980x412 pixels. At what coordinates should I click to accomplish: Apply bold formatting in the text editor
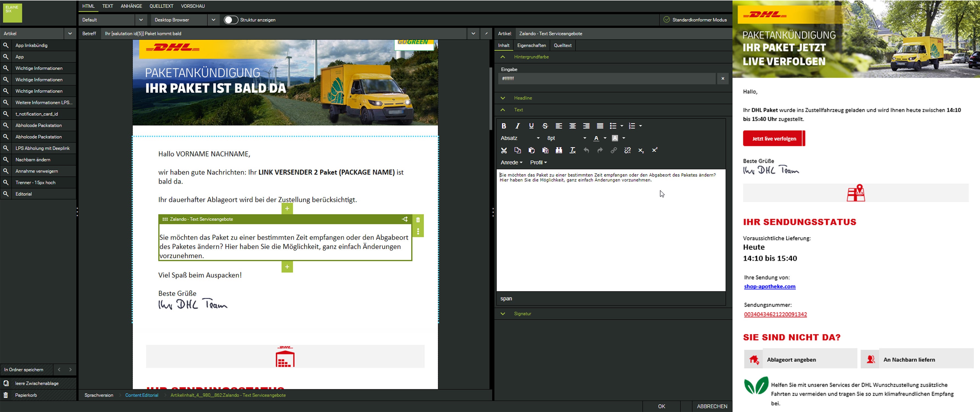(504, 126)
